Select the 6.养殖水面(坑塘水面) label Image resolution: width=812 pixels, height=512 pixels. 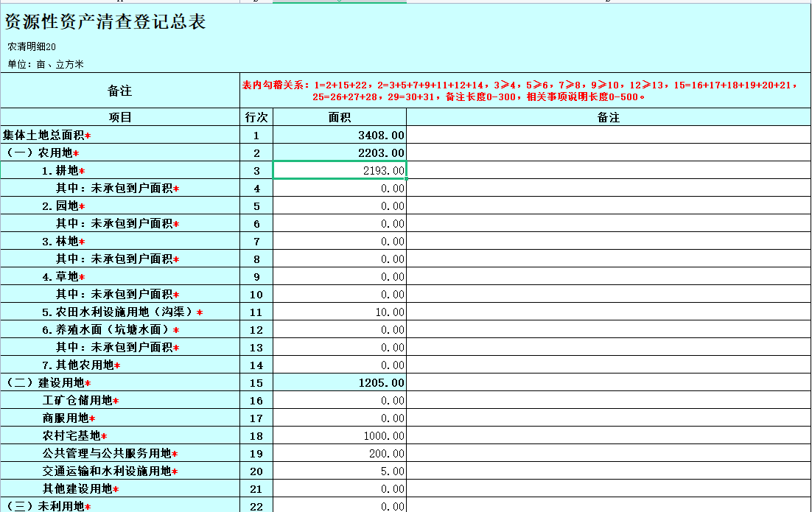point(111,329)
